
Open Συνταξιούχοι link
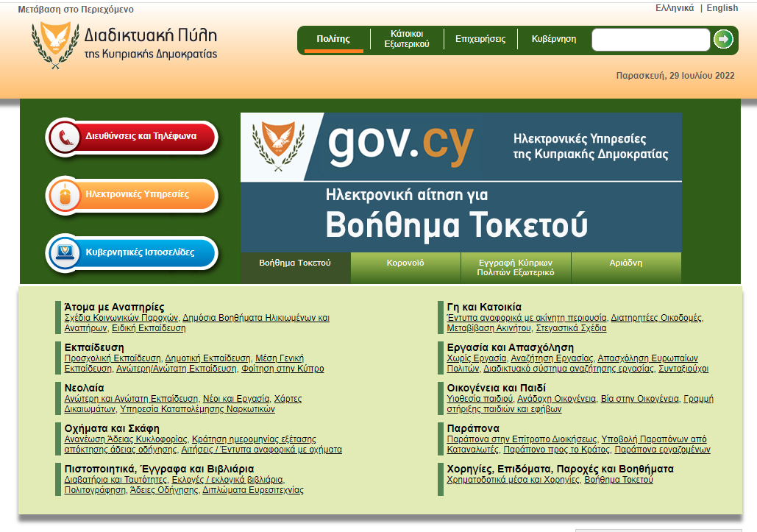[683, 369]
